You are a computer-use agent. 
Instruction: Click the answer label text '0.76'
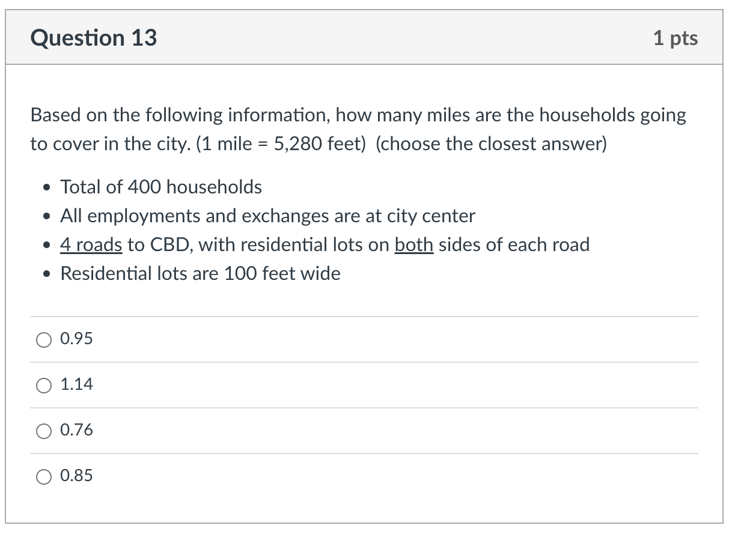click(x=76, y=430)
